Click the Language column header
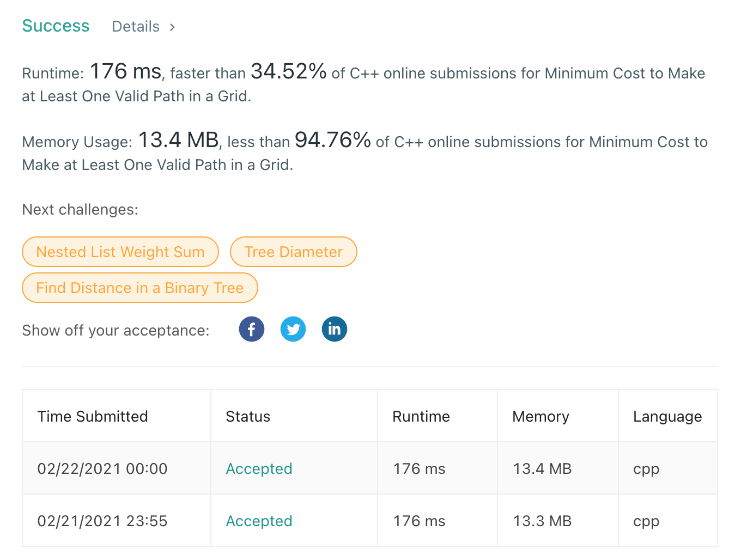Screen dimensions: 729x560 pos(667,416)
